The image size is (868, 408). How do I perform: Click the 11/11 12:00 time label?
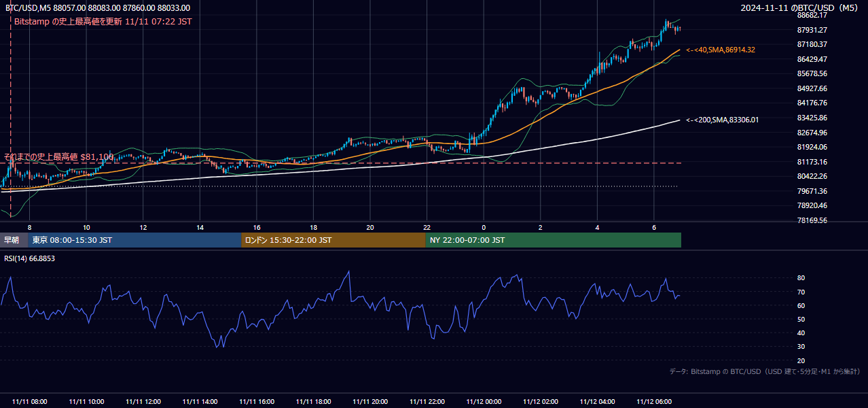(x=143, y=402)
